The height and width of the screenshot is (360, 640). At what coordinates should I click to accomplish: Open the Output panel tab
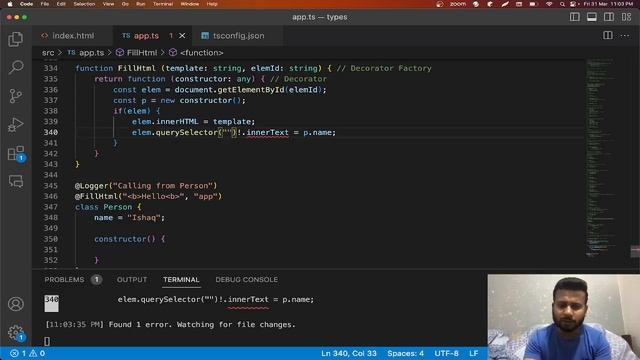coord(132,280)
